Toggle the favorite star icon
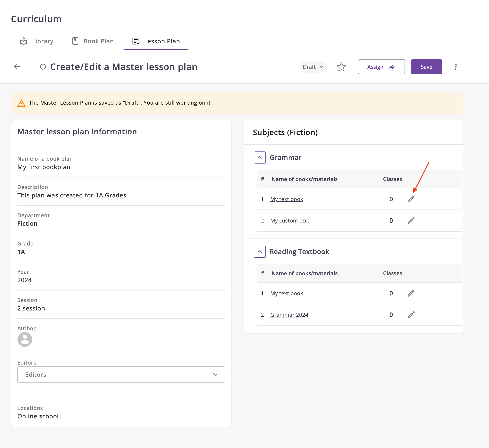The image size is (489, 448). point(341,67)
